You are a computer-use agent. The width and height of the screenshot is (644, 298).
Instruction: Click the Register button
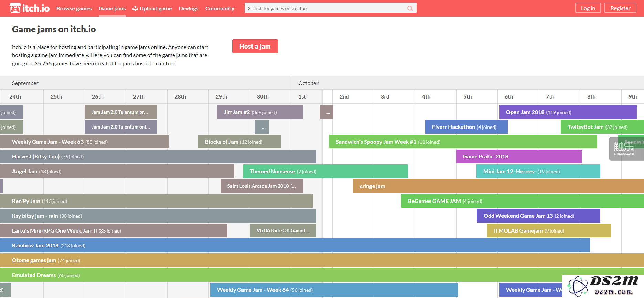[620, 8]
